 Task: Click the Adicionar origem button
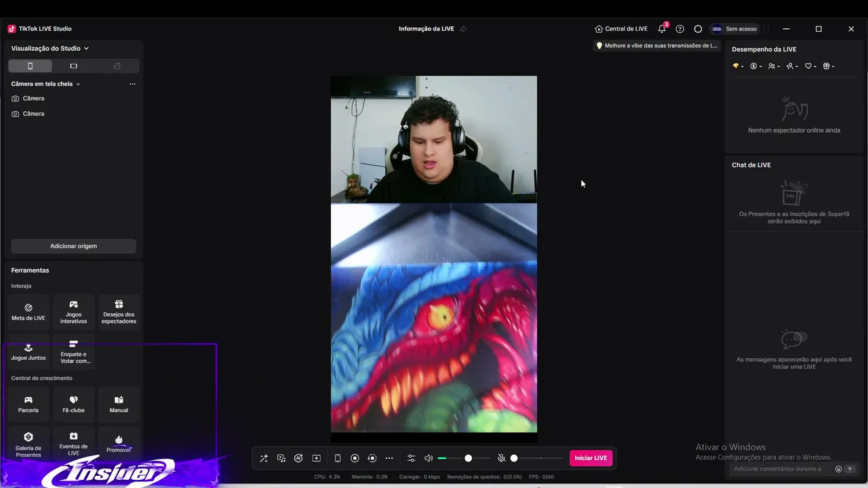pyautogui.click(x=73, y=246)
